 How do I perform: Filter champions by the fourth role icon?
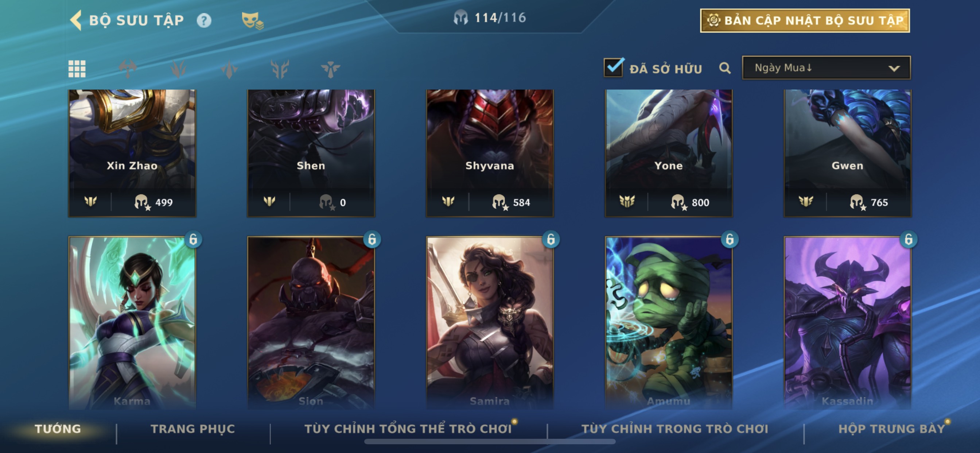280,69
